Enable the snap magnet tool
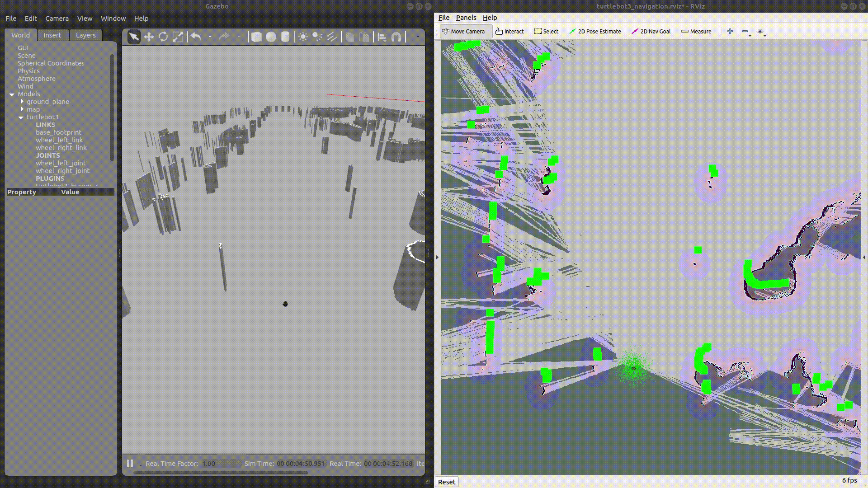868x488 pixels. 396,37
